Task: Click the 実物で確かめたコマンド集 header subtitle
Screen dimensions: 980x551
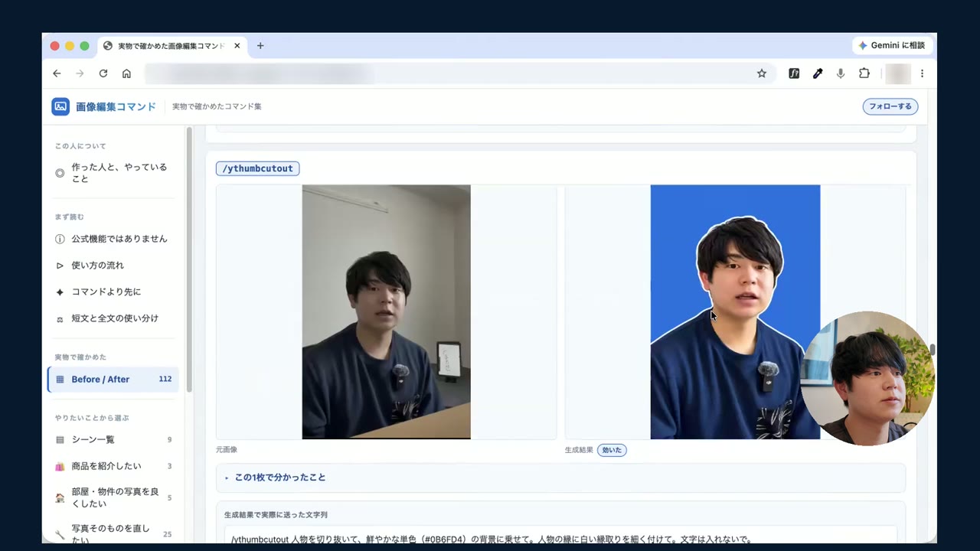Action: point(217,106)
